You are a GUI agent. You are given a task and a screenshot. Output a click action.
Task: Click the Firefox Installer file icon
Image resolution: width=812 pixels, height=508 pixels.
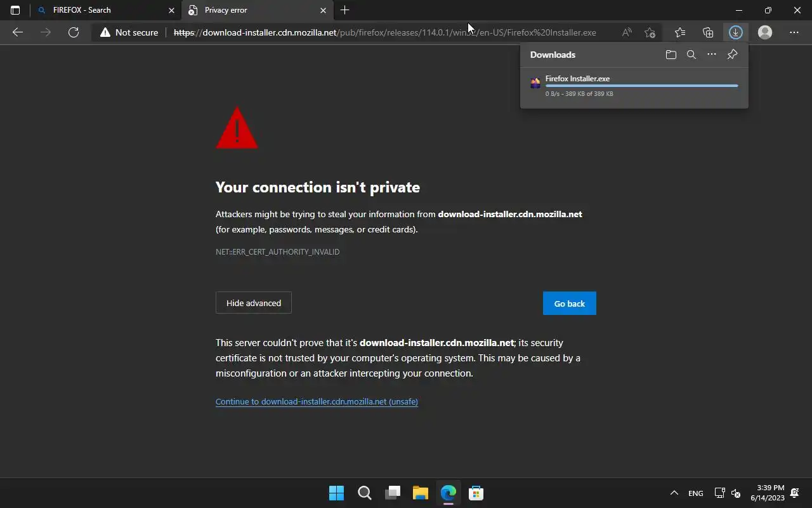click(x=535, y=83)
